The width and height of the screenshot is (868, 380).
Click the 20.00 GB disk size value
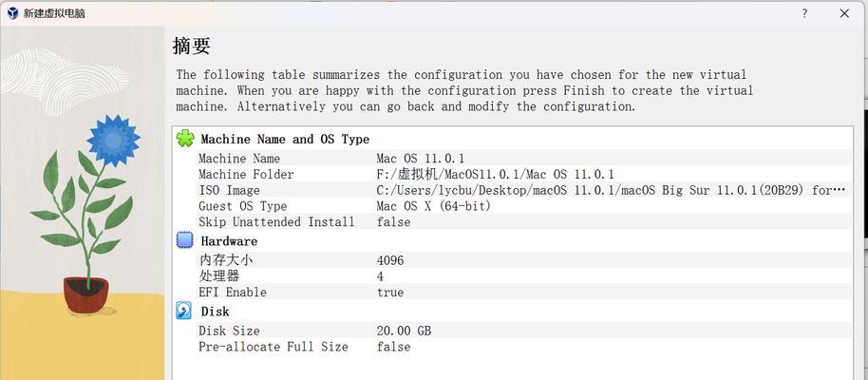coord(404,331)
